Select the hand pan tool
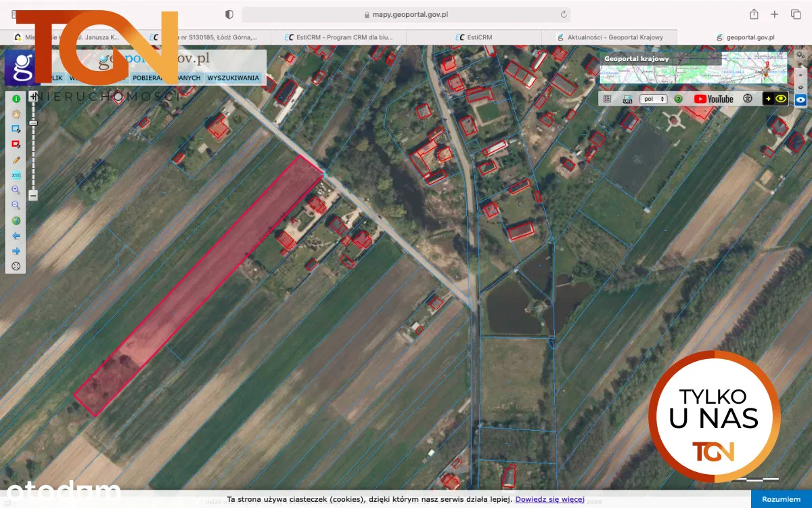 [x=16, y=114]
